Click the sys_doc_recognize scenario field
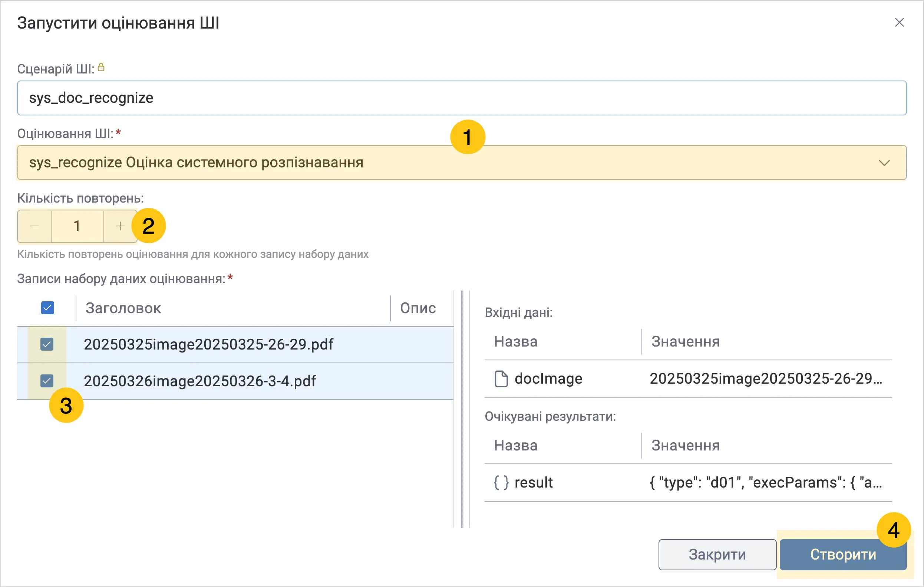The width and height of the screenshot is (924, 587). point(462,98)
